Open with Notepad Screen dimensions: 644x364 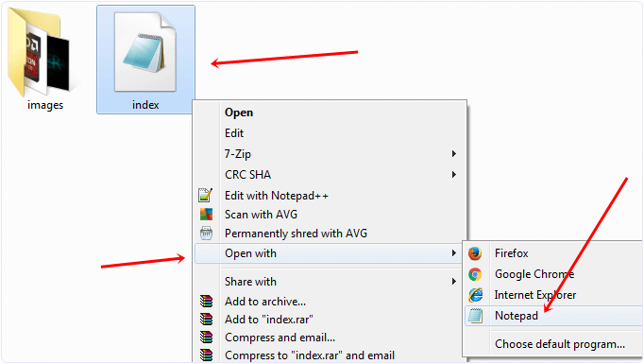pos(517,316)
